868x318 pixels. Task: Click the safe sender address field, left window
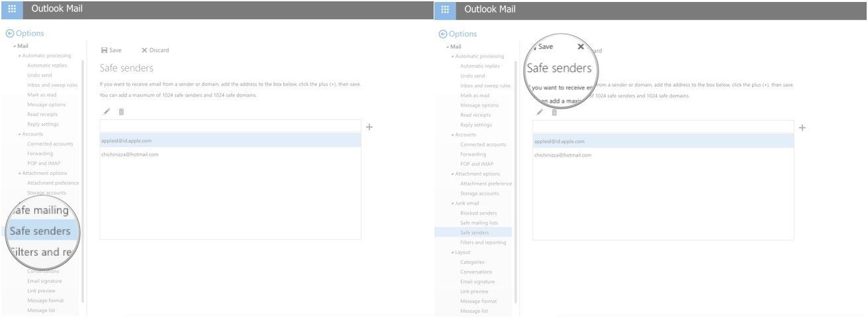click(230, 126)
